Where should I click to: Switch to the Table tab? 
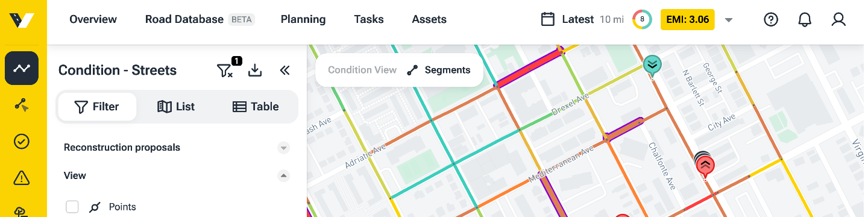click(x=256, y=107)
